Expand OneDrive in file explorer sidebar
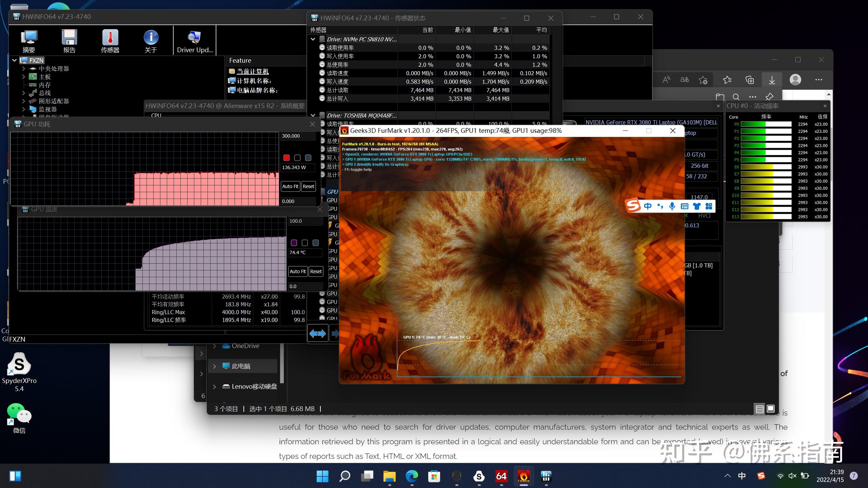Image resolution: width=868 pixels, height=488 pixels. tap(215, 346)
